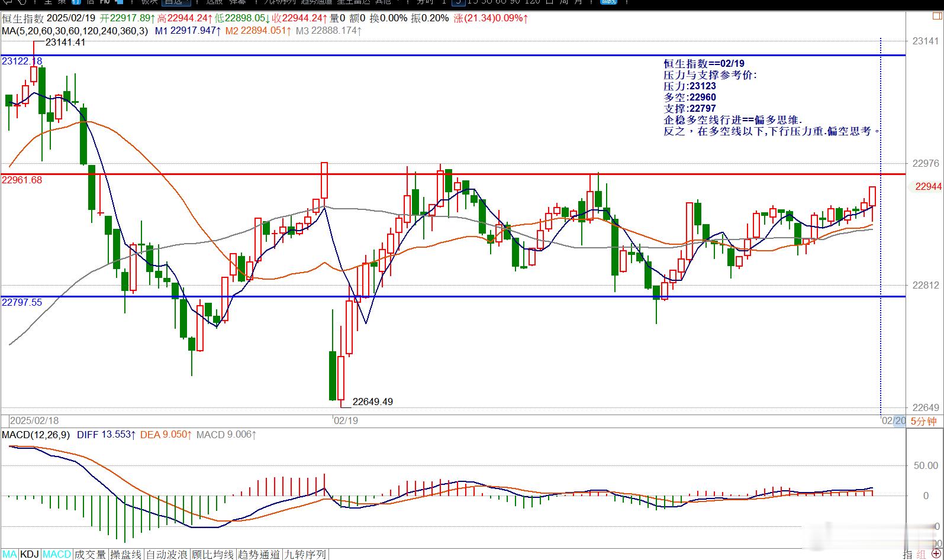Click the 开22917.89 open price

[128, 18]
